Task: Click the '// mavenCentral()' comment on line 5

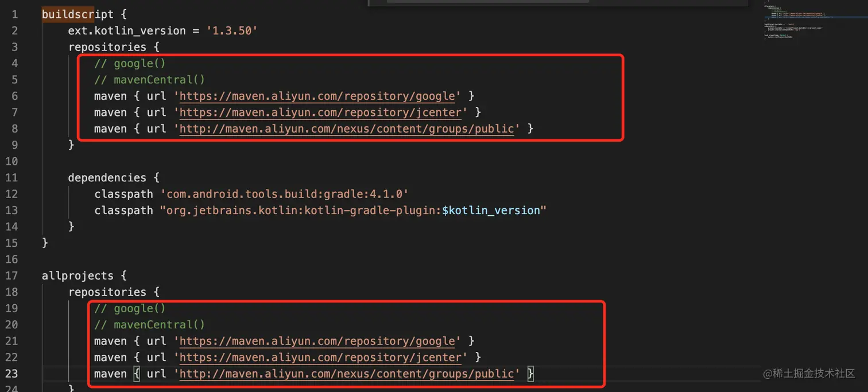Action: point(149,80)
